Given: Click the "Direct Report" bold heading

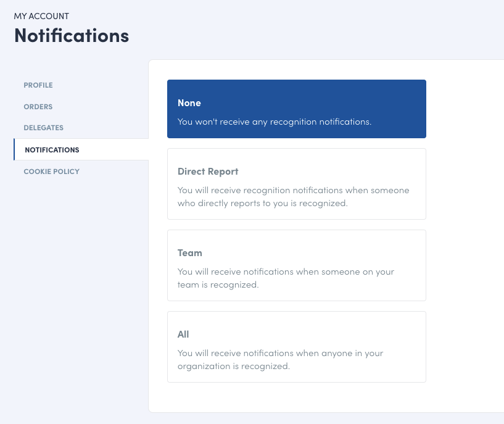Looking at the screenshot, I should (x=208, y=172).
